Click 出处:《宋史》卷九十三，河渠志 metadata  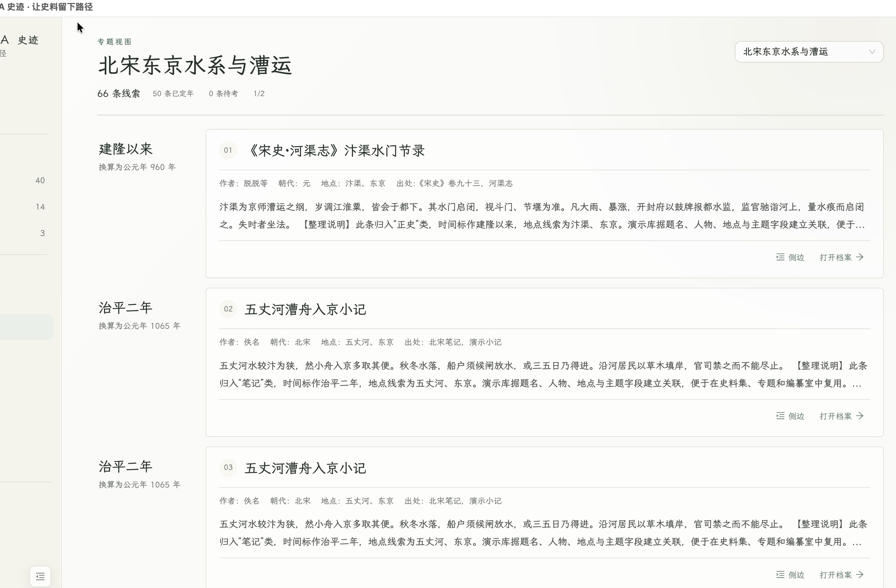click(454, 183)
